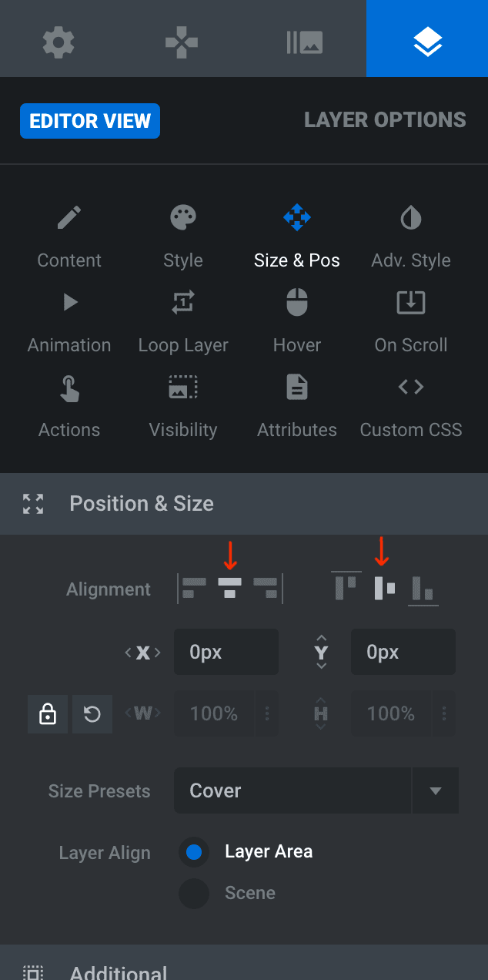Viewport: 488px width, 980px height.
Task: Open the general settings gear tab
Action: (x=58, y=42)
